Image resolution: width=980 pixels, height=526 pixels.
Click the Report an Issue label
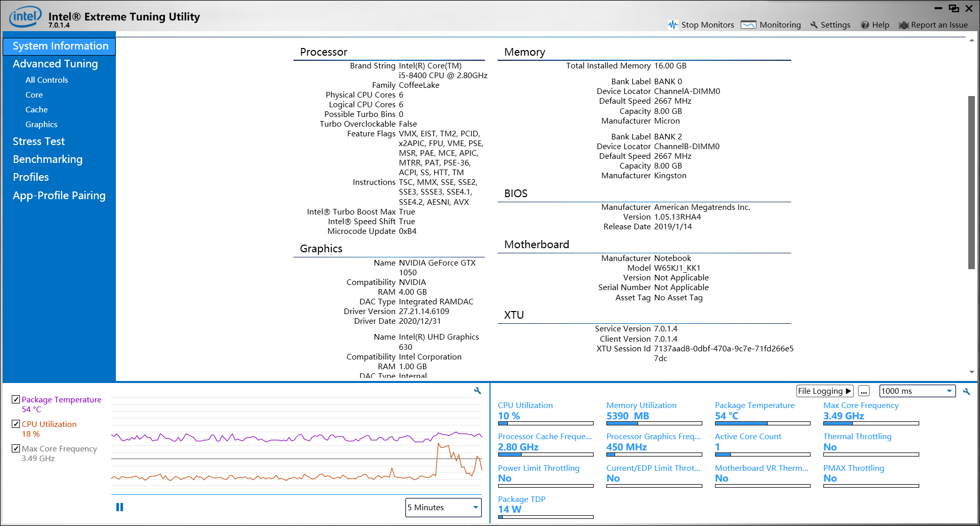tap(939, 25)
